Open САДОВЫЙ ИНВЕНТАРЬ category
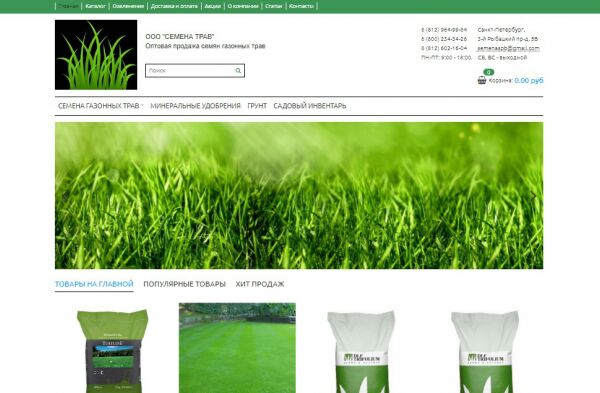Viewport: 600px width, 393px height. coord(310,106)
